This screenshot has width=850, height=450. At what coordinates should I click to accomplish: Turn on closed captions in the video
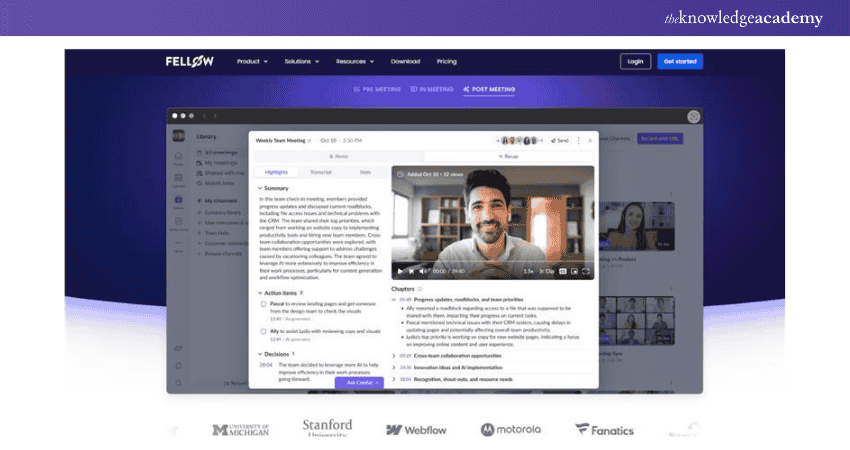[562, 271]
